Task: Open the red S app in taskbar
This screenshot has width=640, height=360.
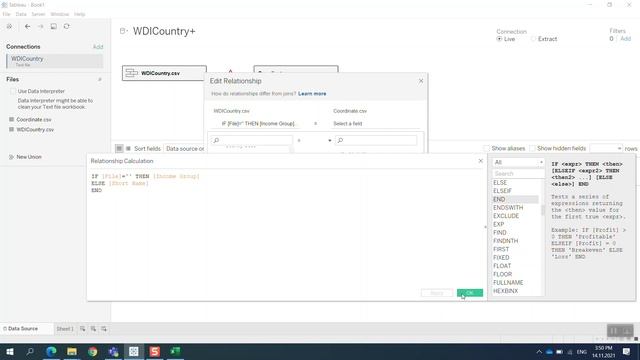Action: click(155, 351)
